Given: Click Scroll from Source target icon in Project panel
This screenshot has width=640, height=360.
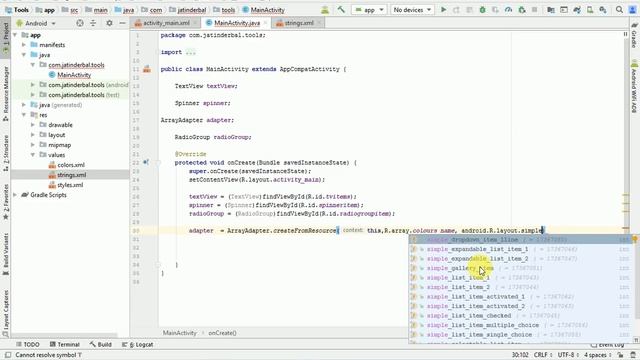Looking at the screenshot, I should (80, 23).
